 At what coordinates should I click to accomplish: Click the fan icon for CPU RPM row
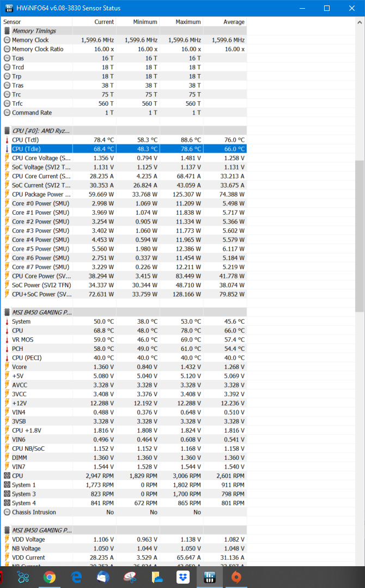7,476
